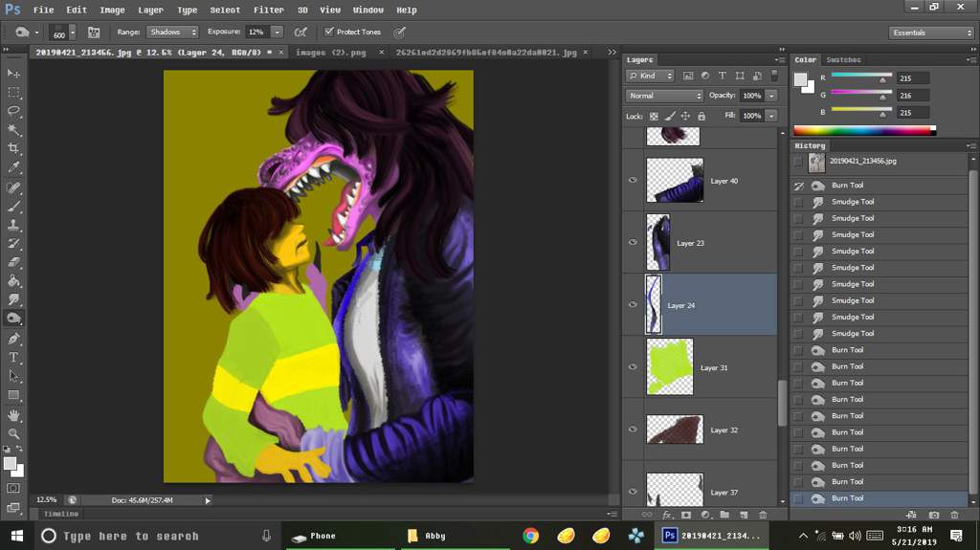Image resolution: width=980 pixels, height=550 pixels.
Task: Set history brush source at first Smudge Tool
Action: 798,202
